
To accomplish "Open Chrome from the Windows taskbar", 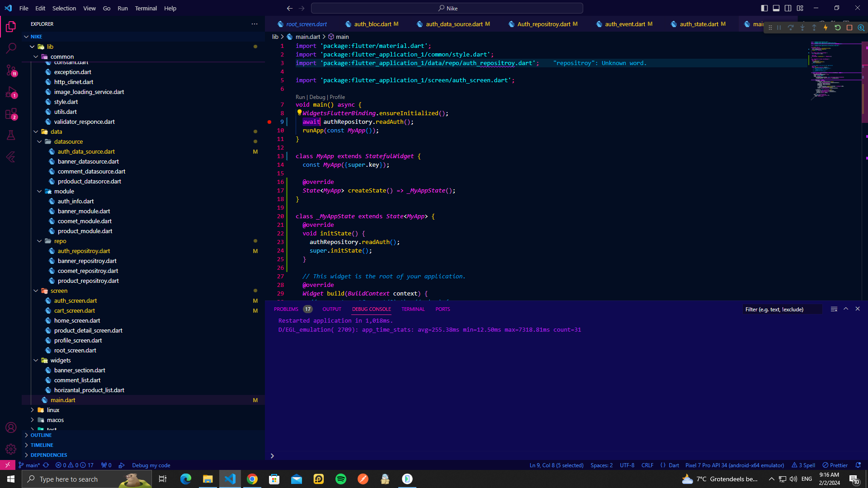I will click(252, 479).
